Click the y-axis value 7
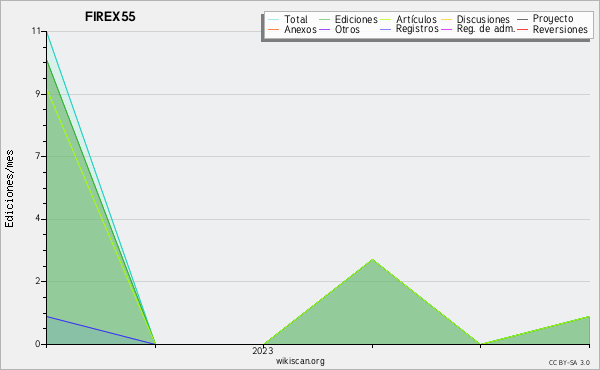Image resolution: width=600 pixels, height=370 pixels. [38, 156]
